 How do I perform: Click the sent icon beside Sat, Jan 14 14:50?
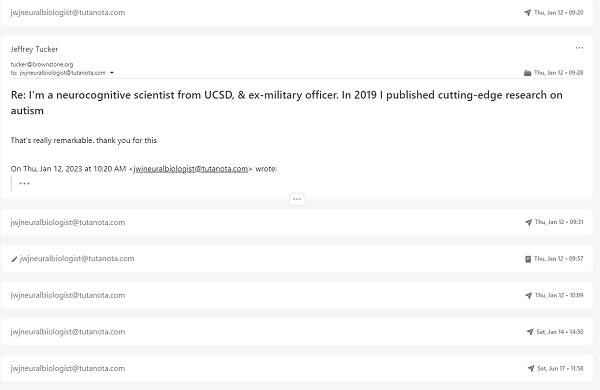tap(530, 332)
